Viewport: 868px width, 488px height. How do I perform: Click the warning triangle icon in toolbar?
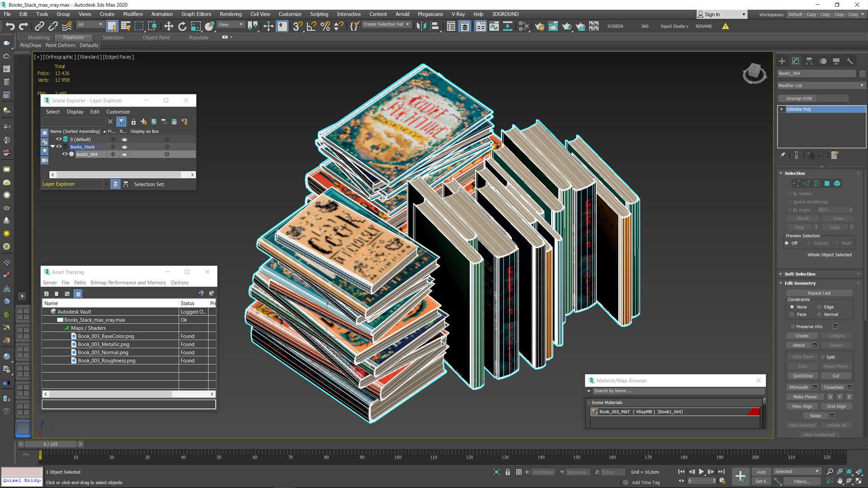click(726, 26)
